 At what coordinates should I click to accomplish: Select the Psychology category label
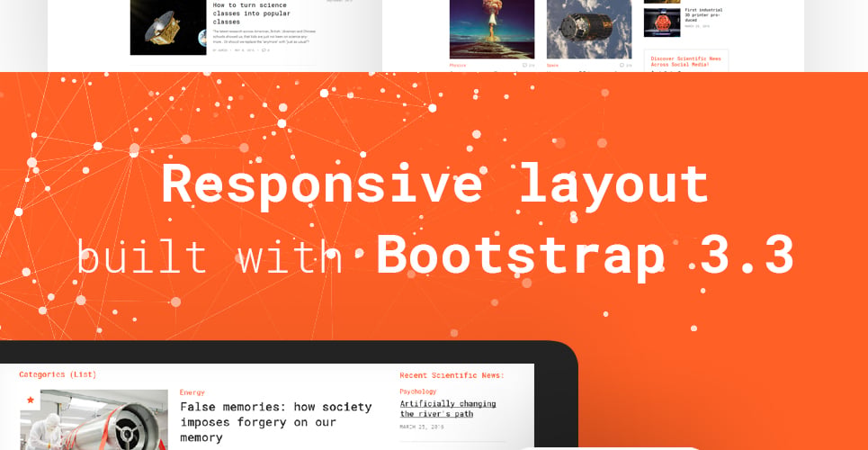click(x=418, y=391)
